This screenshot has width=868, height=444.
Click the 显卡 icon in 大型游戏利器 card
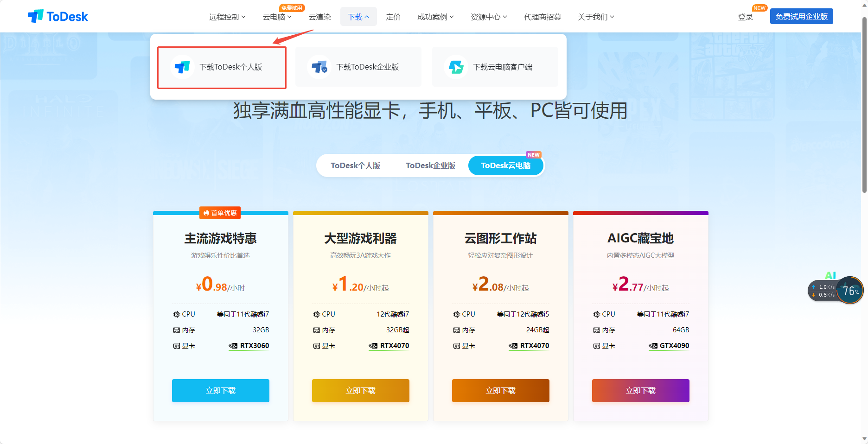tap(316, 346)
